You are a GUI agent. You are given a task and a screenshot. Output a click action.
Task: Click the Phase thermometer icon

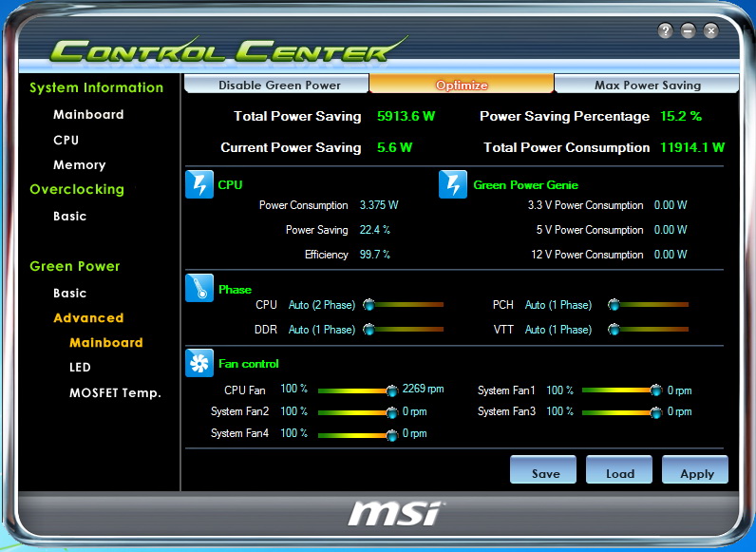click(x=199, y=290)
